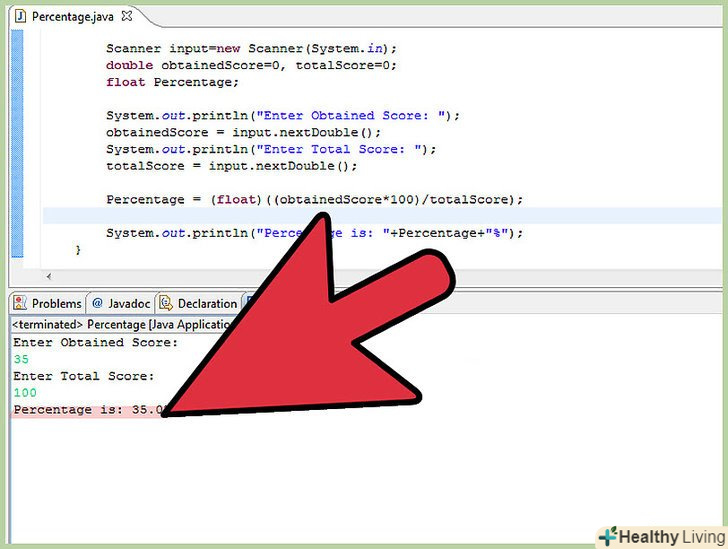The image size is (728, 549).
Task: Click the println "Enter Total Score: " line
Action: pos(271,149)
